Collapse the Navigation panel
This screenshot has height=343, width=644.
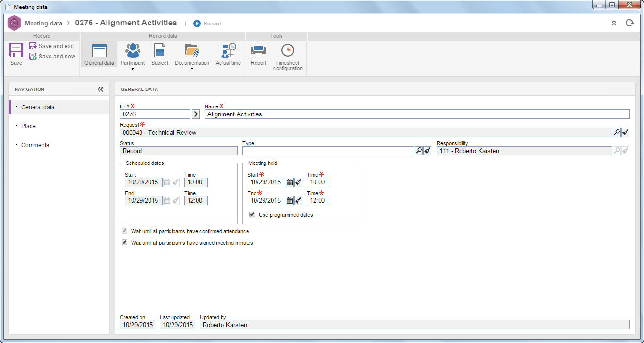tap(100, 89)
